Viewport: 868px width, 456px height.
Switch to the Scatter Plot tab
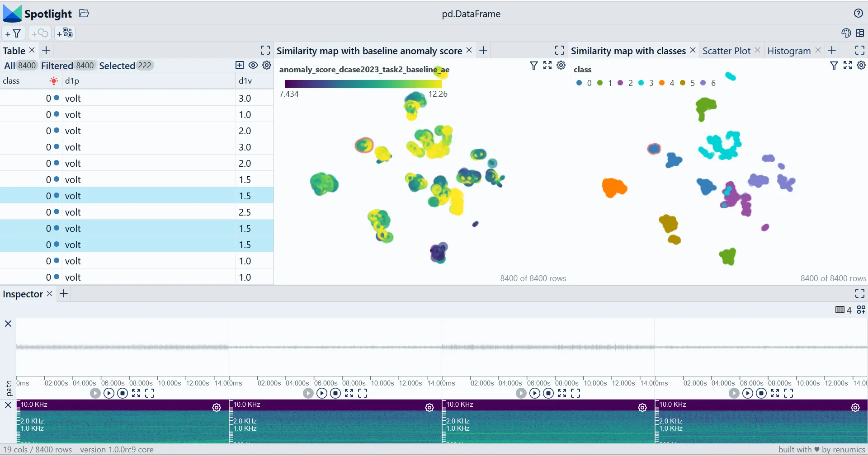coord(726,51)
